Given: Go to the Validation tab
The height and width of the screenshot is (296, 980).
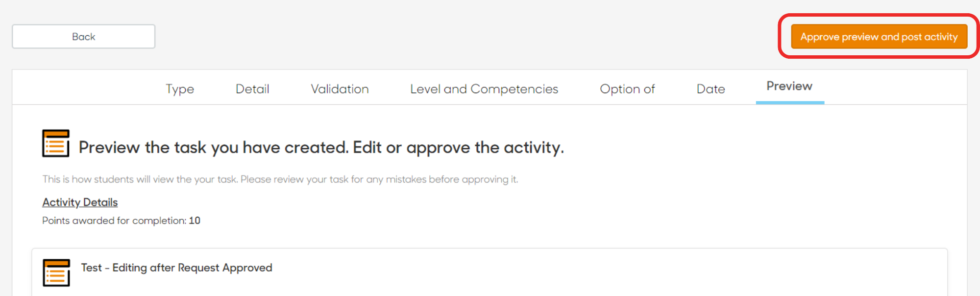Looking at the screenshot, I should [x=340, y=89].
